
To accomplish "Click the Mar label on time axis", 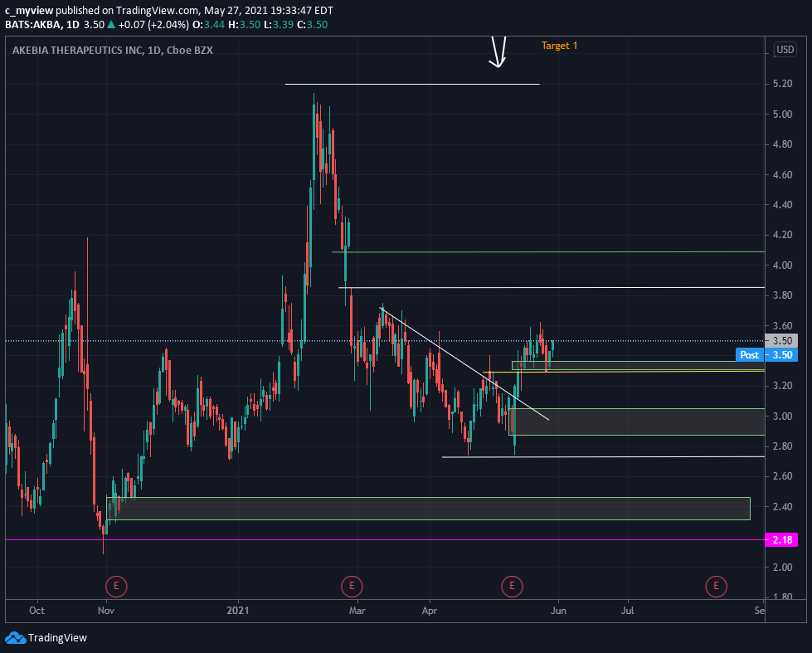I will tap(357, 611).
